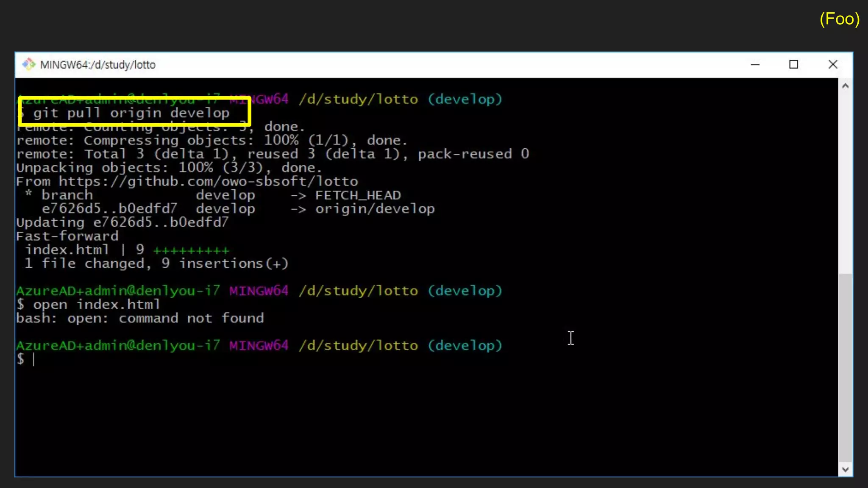Click the scrollbar up arrow

(845, 86)
